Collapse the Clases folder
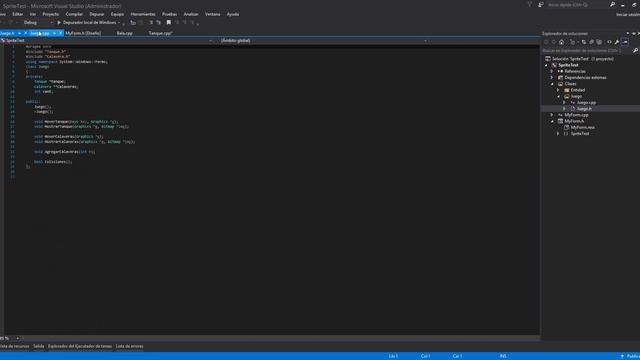Screen dimensions: 640x360 (552, 84)
